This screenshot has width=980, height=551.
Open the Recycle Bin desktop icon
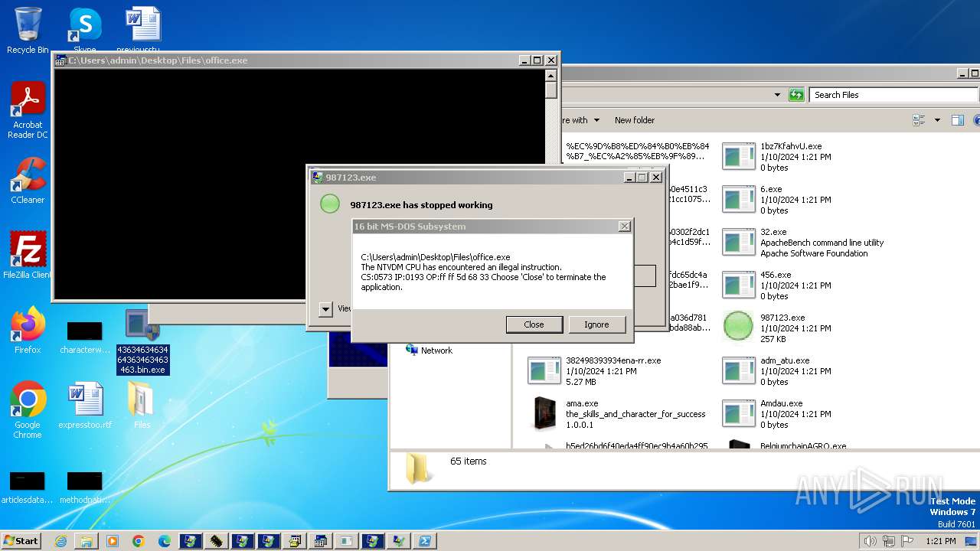(x=28, y=31)
